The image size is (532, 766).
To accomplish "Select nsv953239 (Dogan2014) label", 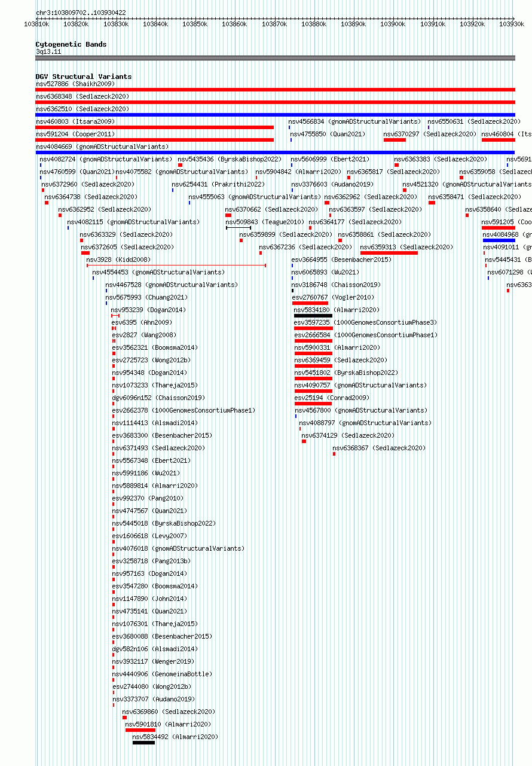I will [148, 310].
